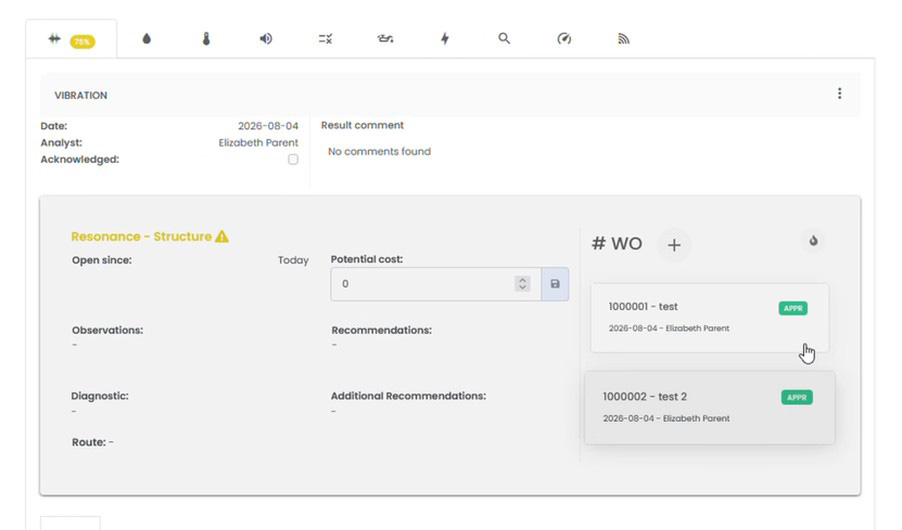
Task: Click the Potential cost input field
Action: 435,284
